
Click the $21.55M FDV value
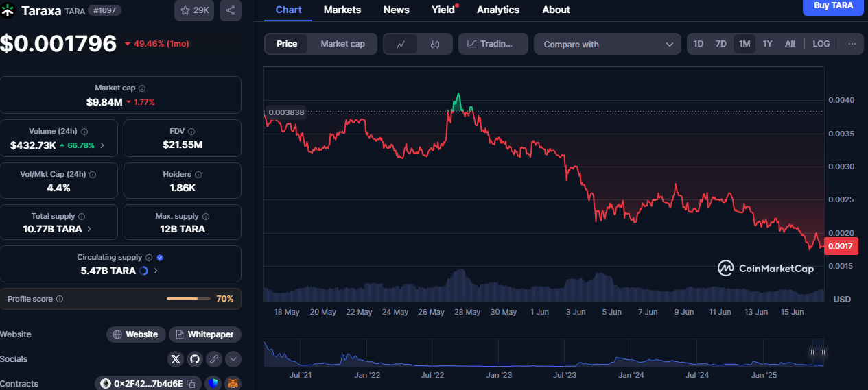point(182,145)
